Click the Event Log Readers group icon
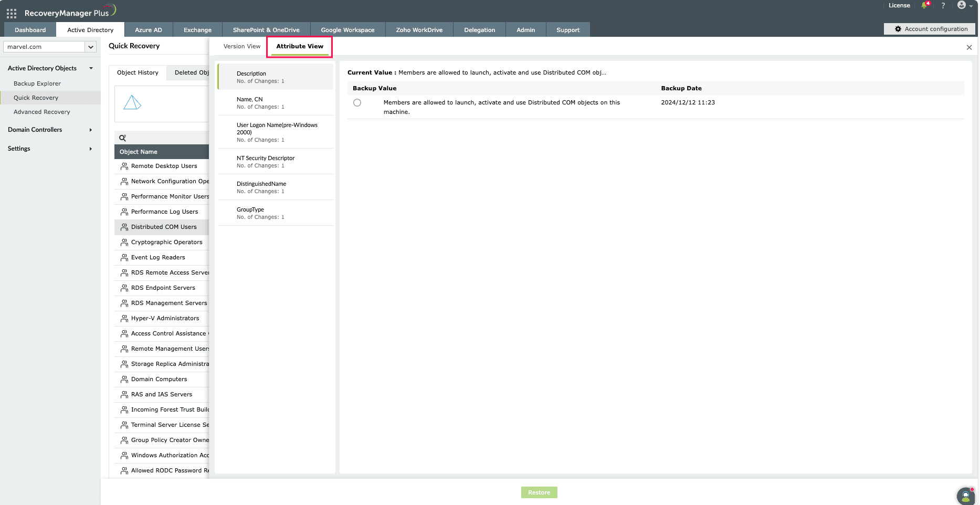 tap(124, 258)
